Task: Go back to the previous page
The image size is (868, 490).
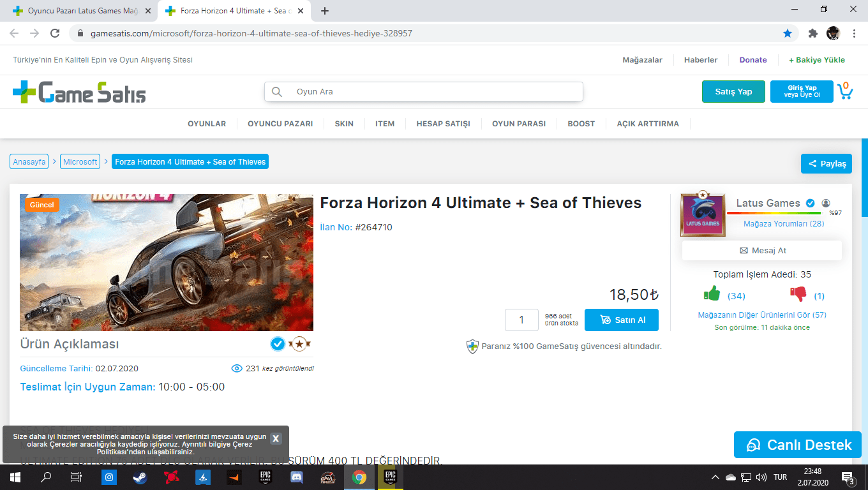Action: (14, 33)
